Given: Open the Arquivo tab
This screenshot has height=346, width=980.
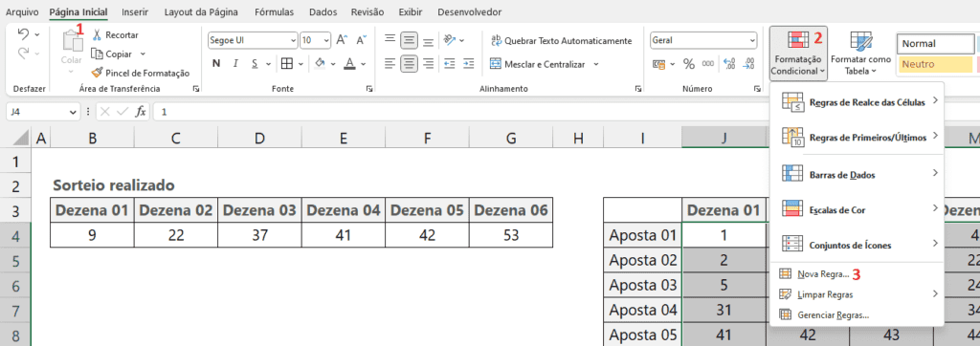Looking at the screenshot, I should (x=22, y=11).
